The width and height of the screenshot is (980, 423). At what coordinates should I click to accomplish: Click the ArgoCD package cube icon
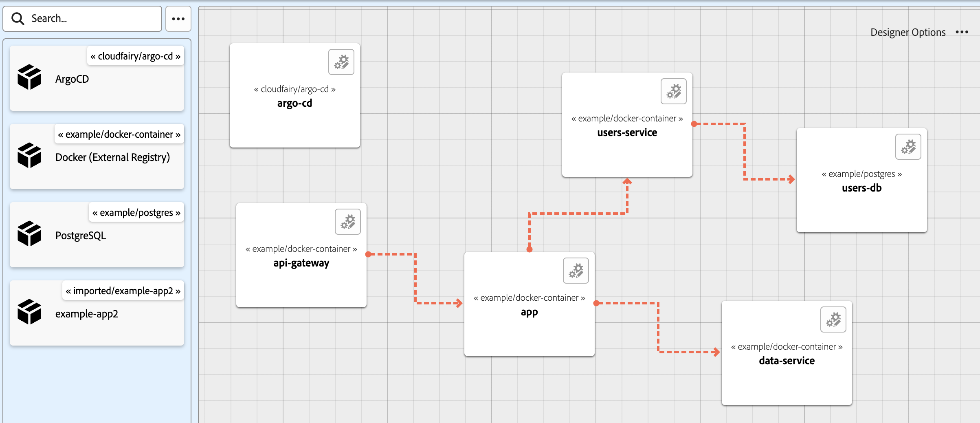click(x=29, y=77)
